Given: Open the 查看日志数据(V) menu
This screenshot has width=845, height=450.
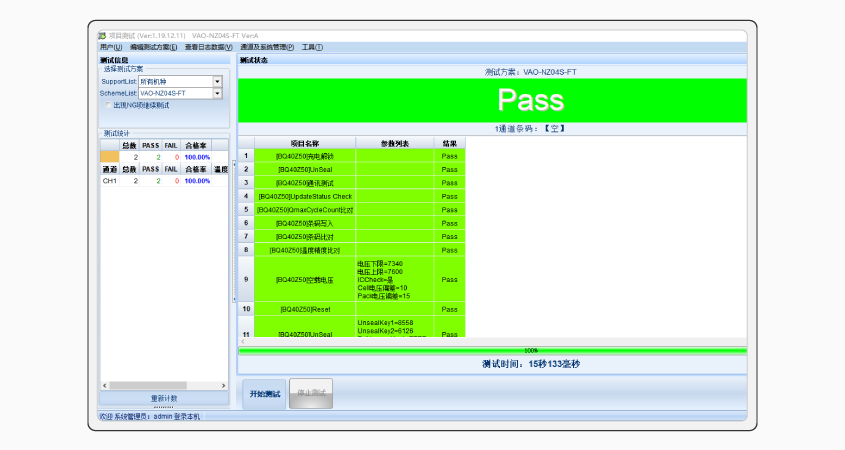Looking at the screenshot, I should (208, 47).
